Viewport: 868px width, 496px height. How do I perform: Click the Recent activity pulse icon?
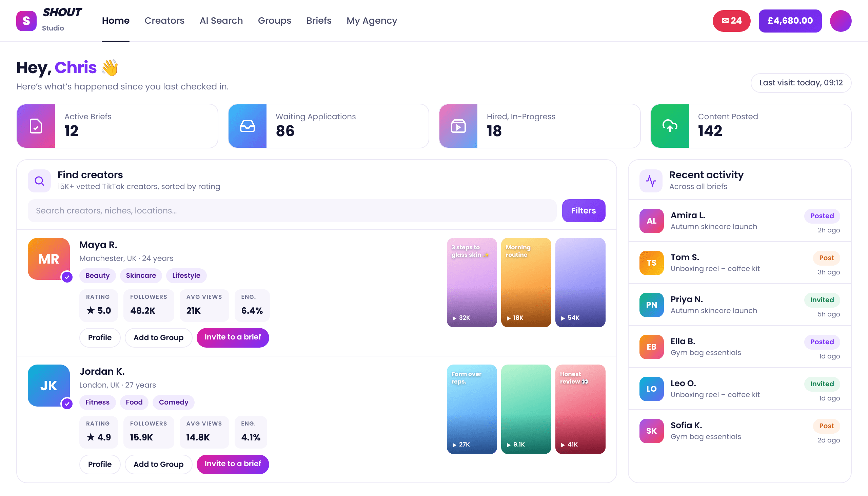651,181
